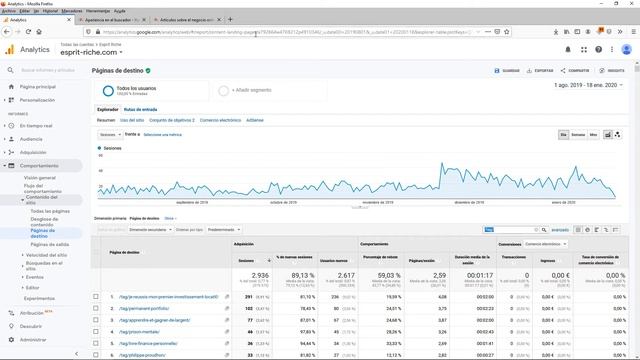Open the user account avatar
The width and height of the screenshot is (640, 360).
(x=627, y=49)
